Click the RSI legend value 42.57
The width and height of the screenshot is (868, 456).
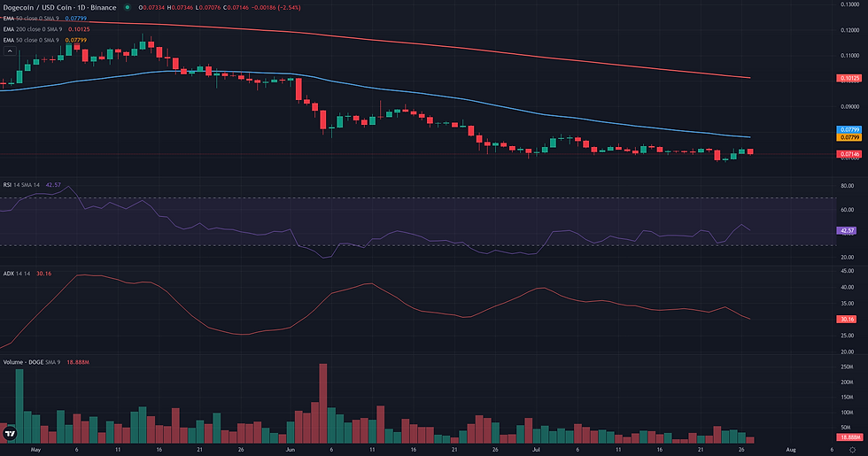click(x=53, y=185)
